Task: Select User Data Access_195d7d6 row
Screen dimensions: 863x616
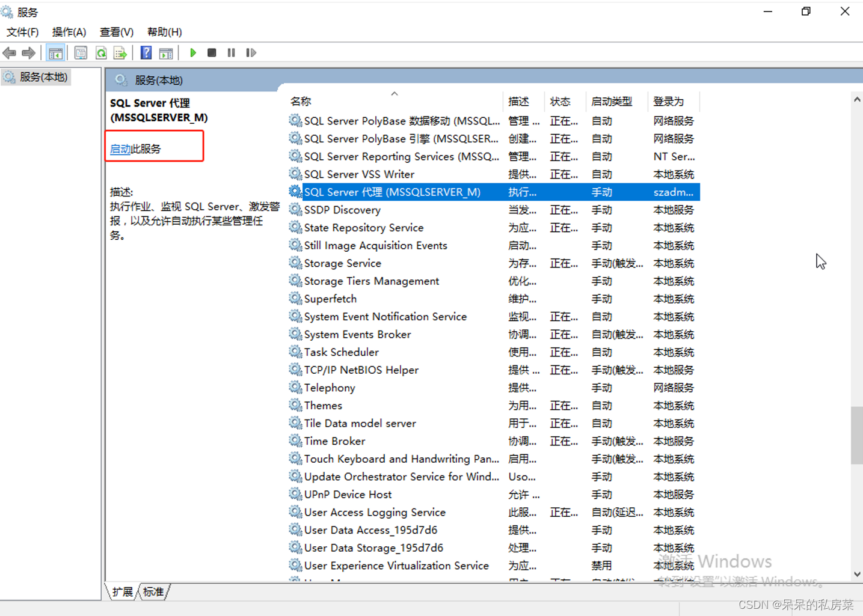Action: [x=493, y=530]
